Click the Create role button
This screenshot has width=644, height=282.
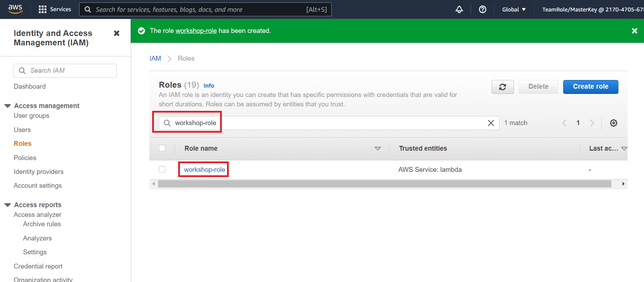(x=591, y=87)
